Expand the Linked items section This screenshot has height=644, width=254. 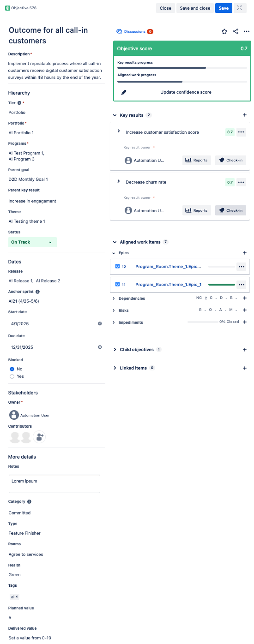115,368
